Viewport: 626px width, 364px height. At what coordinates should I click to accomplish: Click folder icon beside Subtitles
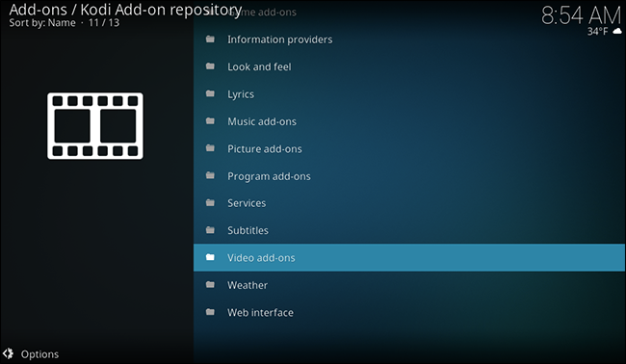coord(210,230)
